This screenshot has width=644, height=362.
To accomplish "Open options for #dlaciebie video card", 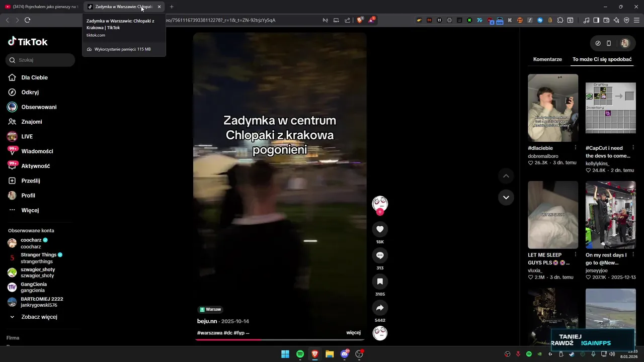I will click(x=575, y=148).
